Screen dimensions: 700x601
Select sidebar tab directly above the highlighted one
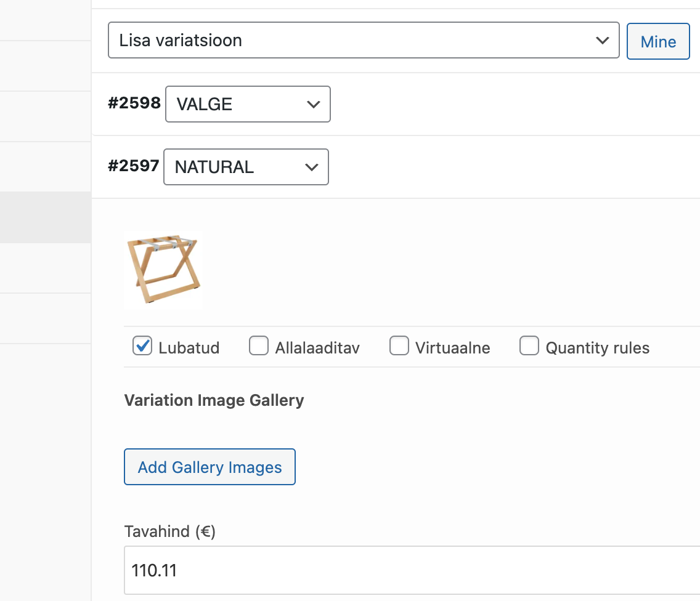coord(46,167)
